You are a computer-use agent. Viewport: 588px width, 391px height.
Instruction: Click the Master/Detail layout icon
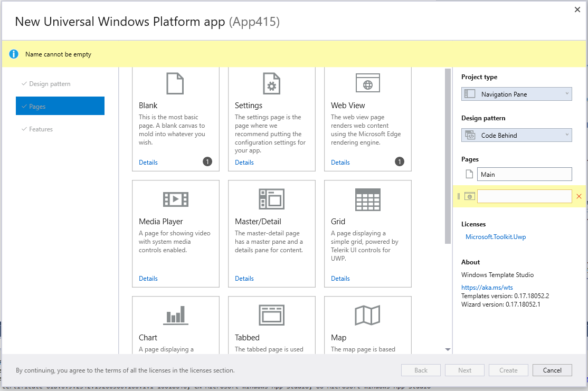point(271,199)
